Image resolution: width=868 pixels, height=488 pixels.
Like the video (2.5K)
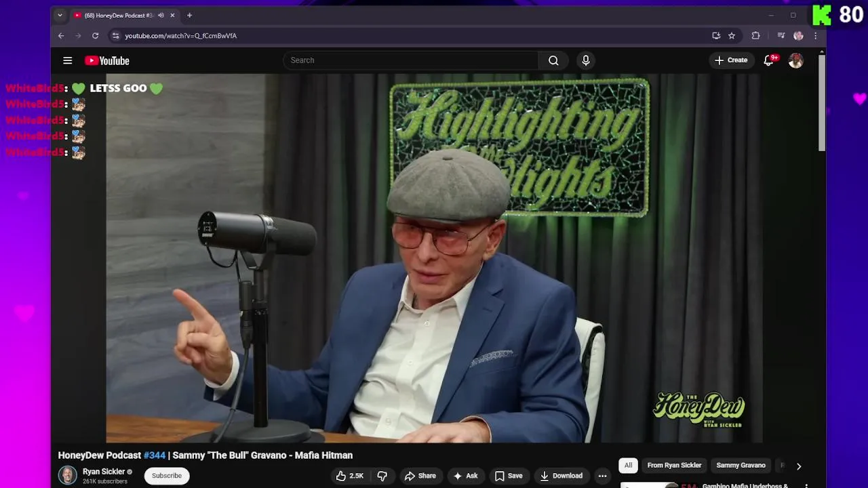pyautogui.click(x=350, y=476)
